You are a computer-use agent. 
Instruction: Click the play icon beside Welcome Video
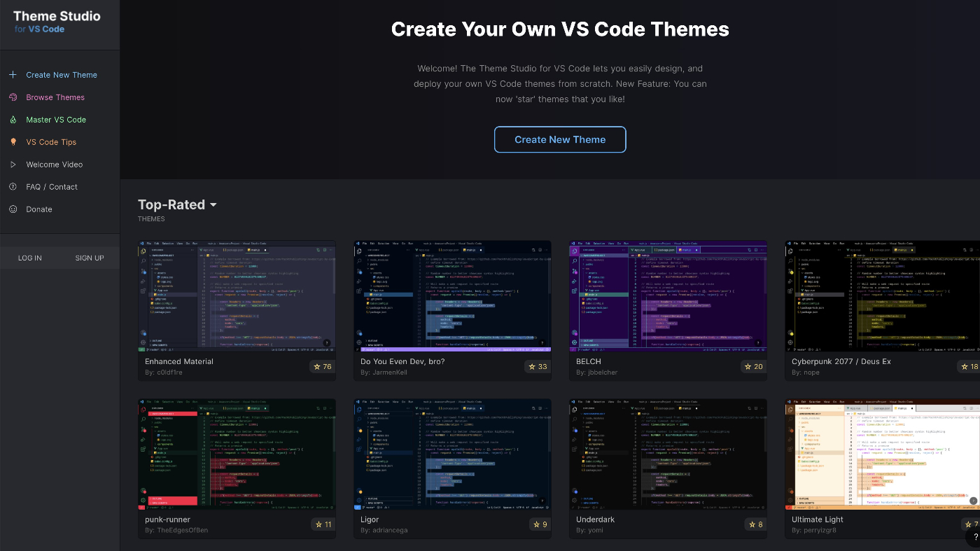pyautogui.click(x=13, y=165)
